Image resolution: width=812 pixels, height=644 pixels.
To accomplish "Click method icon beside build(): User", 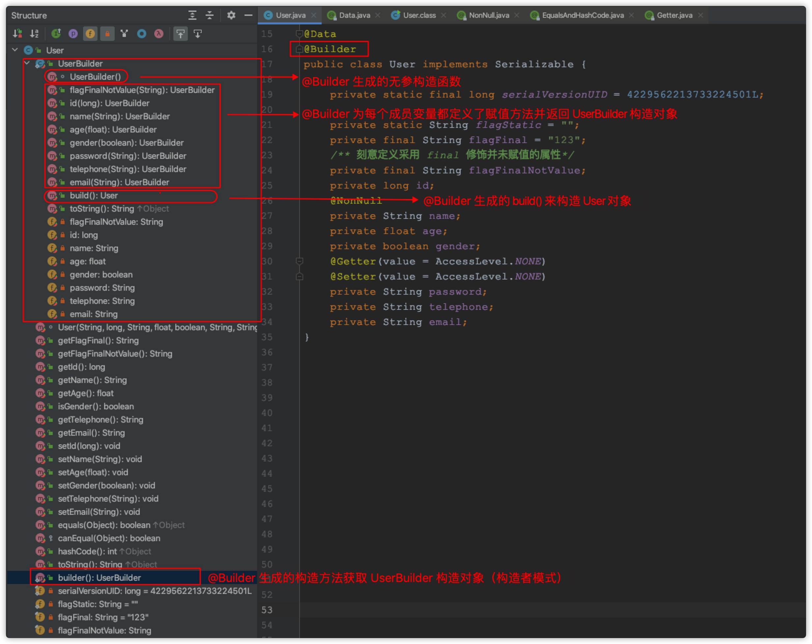I will point(52,195).
